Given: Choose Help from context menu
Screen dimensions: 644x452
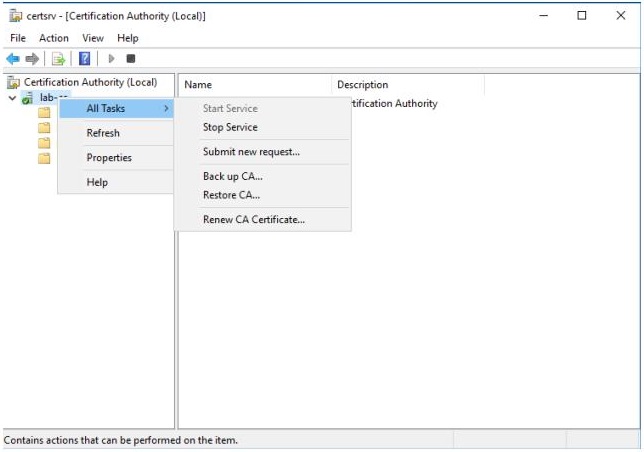Looking at the screenshot, I should pyautogui.click(x=116, y=182).
